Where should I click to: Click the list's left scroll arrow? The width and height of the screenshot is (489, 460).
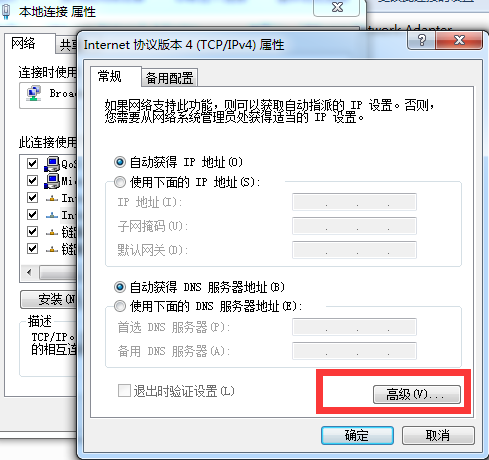click(x=30, y=273)
